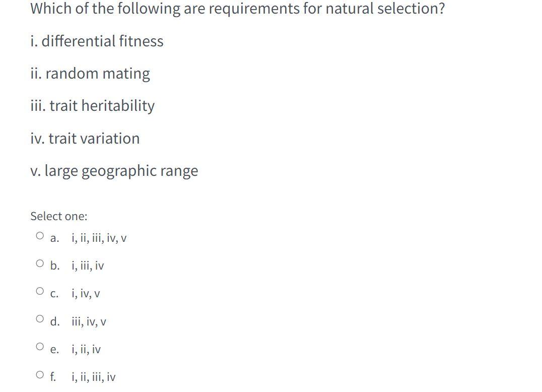The height and width of the screenshot is (392, 542).
Task: Select radio button for option a
Action: coord(40,236)
